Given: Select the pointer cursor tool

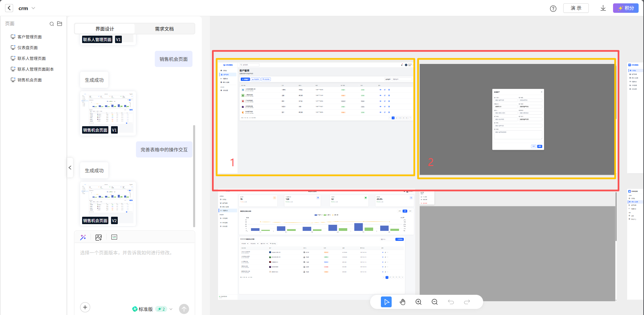Looking at the screenshot, I should [x=386, y=302].
